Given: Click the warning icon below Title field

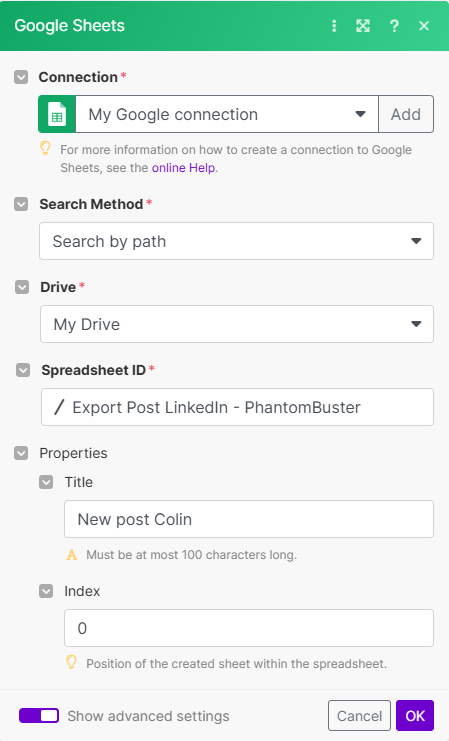Looking at the screenshot, I should coord(71,554).
